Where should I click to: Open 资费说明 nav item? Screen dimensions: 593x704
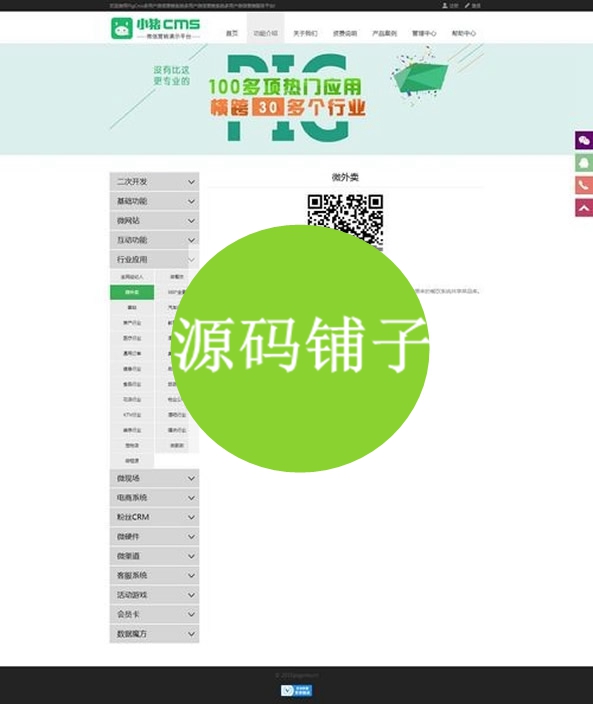click(x=345, y=33)
